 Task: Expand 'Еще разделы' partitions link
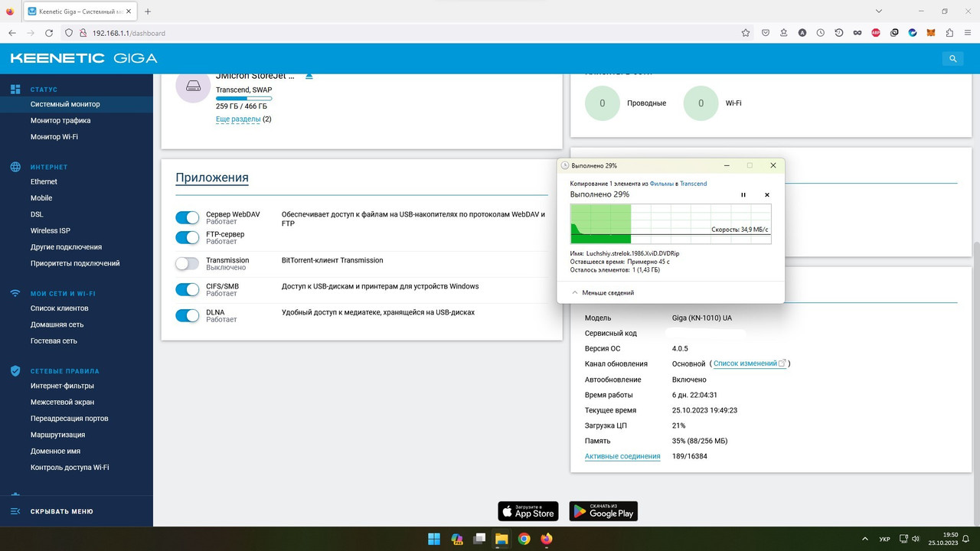(x=238, y=119)
